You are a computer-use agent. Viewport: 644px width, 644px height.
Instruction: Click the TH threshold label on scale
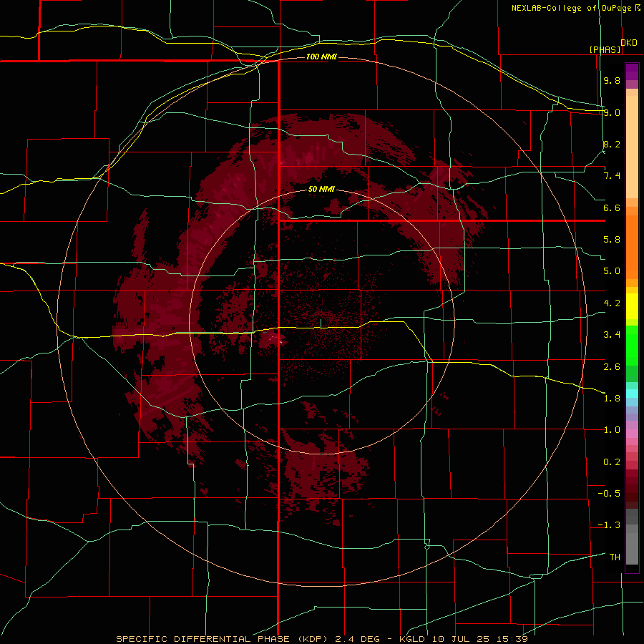[x=615, y=557]
